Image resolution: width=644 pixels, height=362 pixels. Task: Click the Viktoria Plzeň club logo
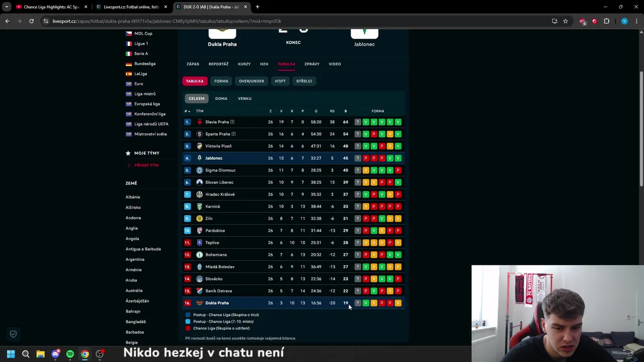tap(199, 146)
